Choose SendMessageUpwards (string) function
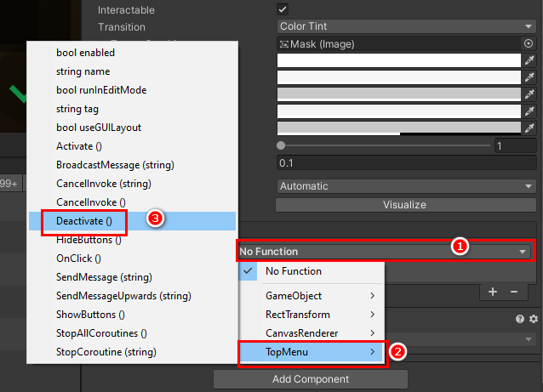543x392 pixels. pos(132,296)
